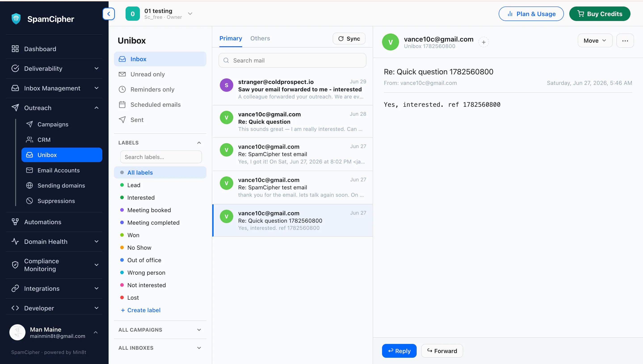Open the Sent folder
643x364 pixels.
point(160,120)
